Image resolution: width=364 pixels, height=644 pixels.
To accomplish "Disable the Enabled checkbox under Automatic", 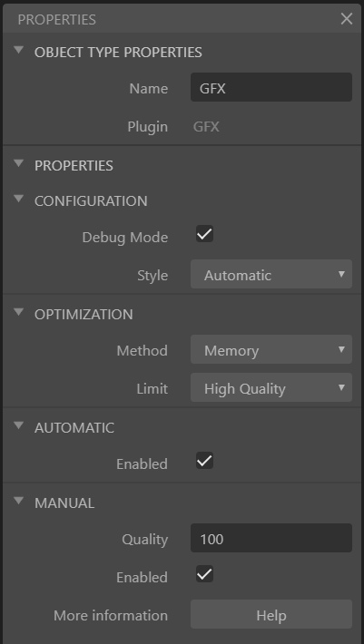I will [204, 461].
